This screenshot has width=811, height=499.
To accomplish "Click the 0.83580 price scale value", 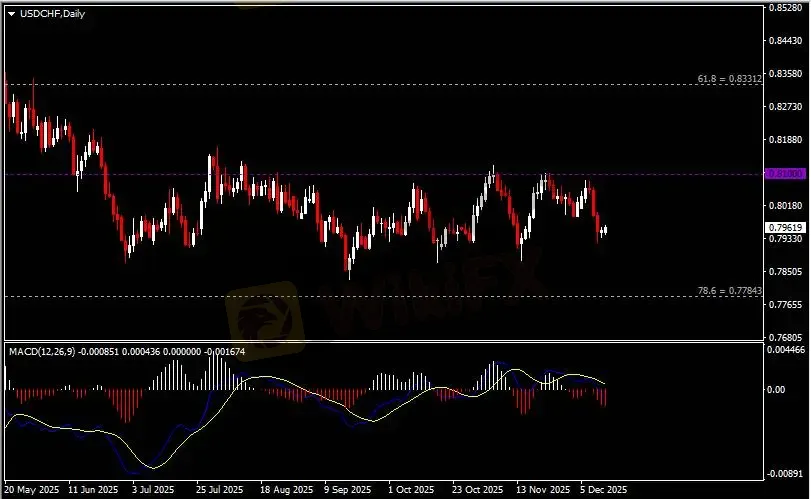I will point(785,74).
